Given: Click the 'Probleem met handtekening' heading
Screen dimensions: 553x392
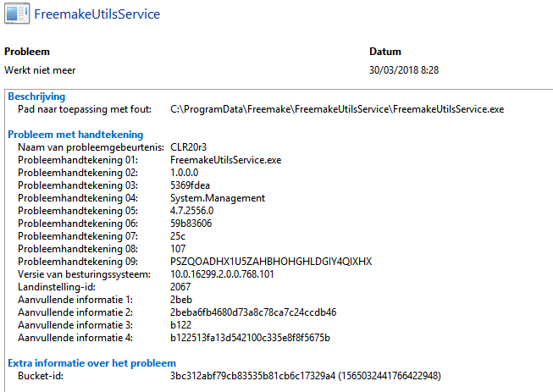Looking at the screenshot, I should 75,134.
